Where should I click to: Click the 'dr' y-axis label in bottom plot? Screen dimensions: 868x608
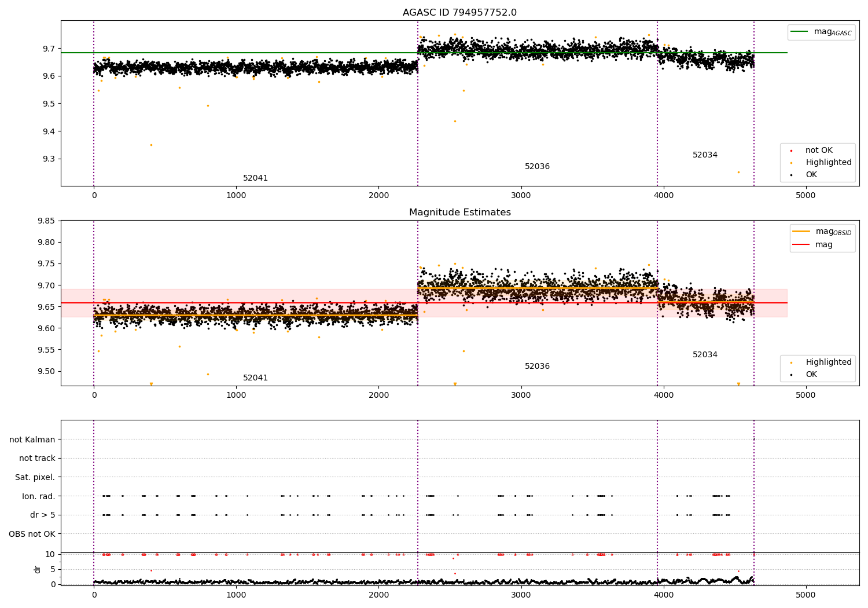click(x=38, y=569)
